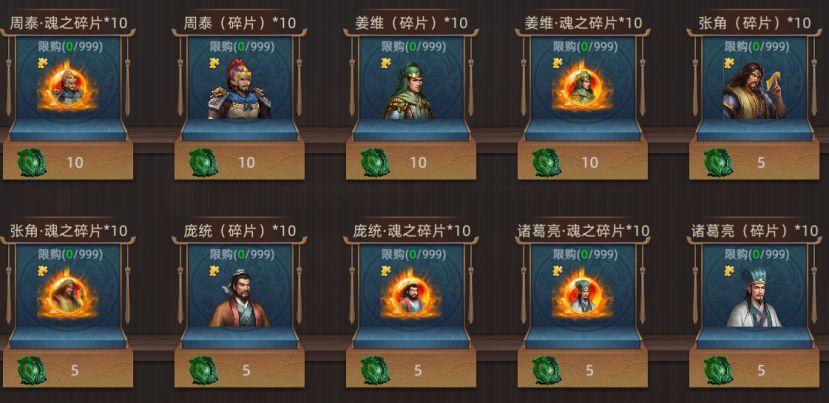Screen dimensions: 829x403
Task: Click the jade coin icon under 姜维·魂之碎片
Action: click(547, 162)
